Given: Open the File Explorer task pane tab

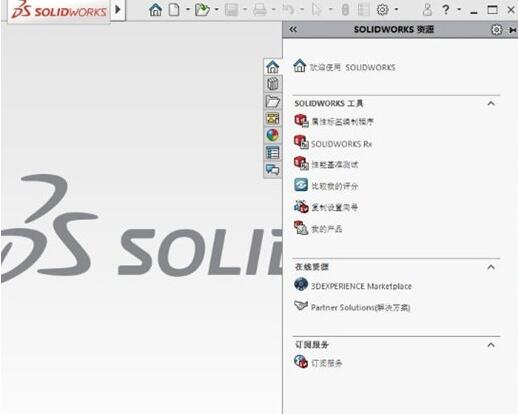Looking at the screenshot, I should click(x=272, y=101).
